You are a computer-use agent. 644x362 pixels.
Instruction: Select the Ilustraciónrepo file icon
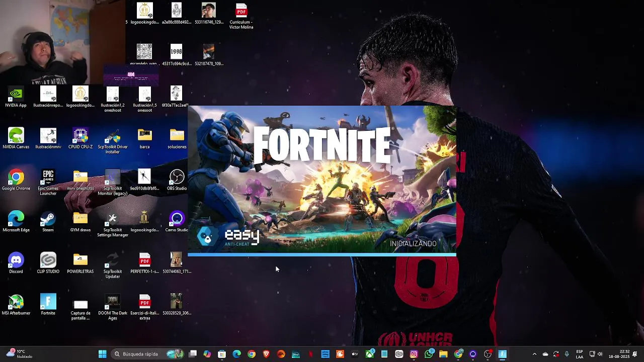pos(48,98)
